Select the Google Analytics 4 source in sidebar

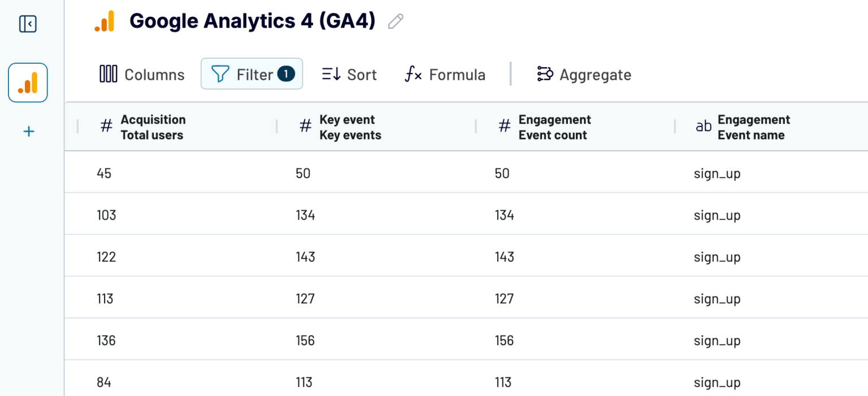point(27,82)
